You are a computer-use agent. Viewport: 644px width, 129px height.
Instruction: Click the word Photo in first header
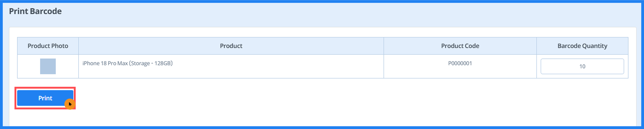(x=60, y=46)
